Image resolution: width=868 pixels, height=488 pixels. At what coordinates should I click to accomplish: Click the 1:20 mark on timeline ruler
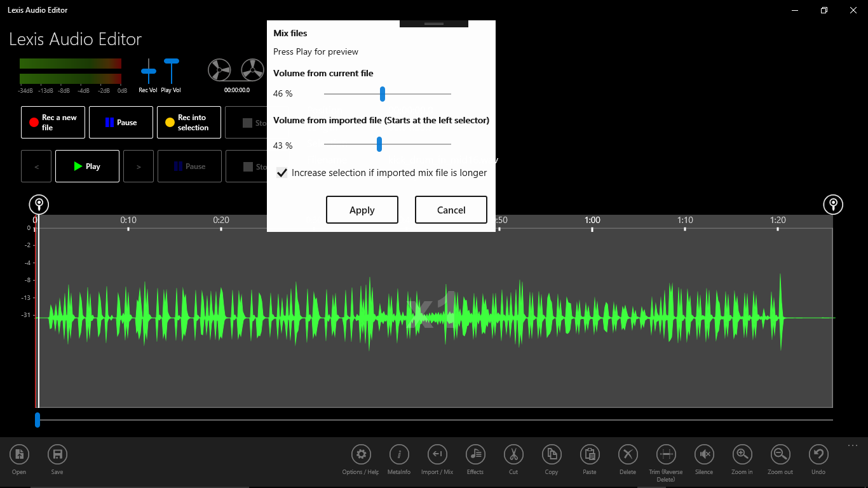coord(778,220)
